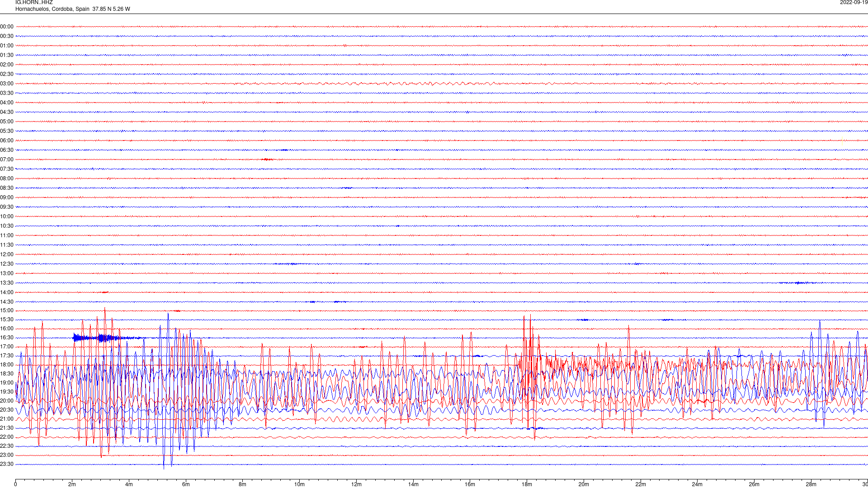868x488 pixels.
Task: Select the 12:30 time row label
Action: (x=7, y=264)
